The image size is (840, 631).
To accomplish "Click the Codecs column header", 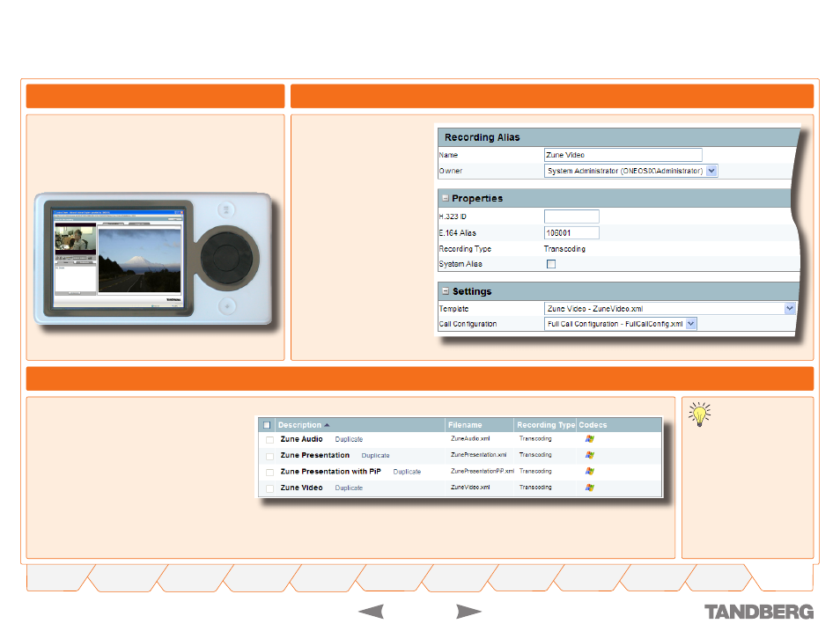I will 593,425.
